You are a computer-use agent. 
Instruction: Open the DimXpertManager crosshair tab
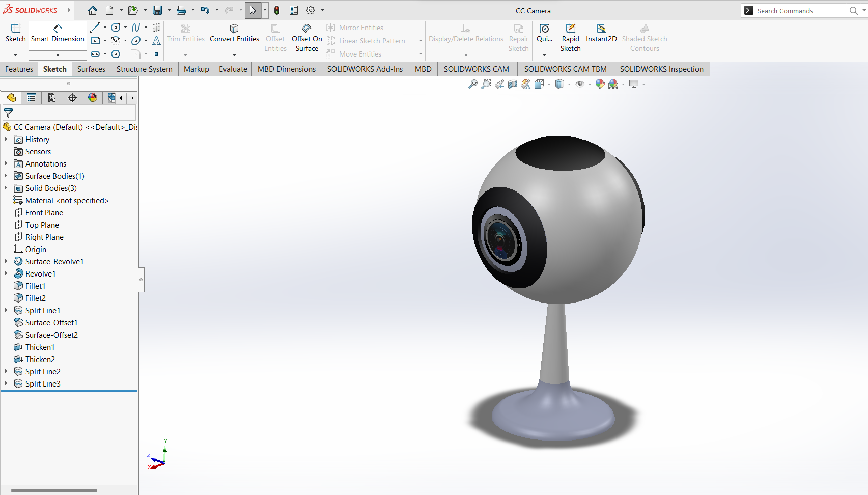72,98
